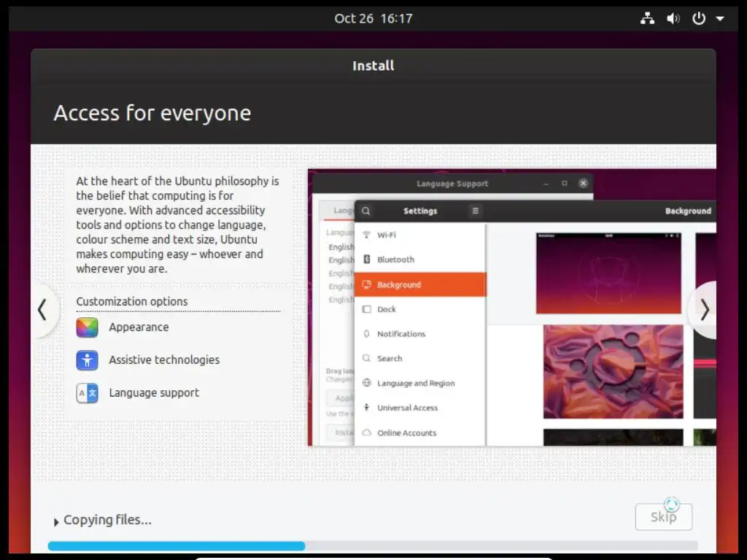Close the Language Support window
This screenshot has width=747, height=560.
click(x=583, y=183)
